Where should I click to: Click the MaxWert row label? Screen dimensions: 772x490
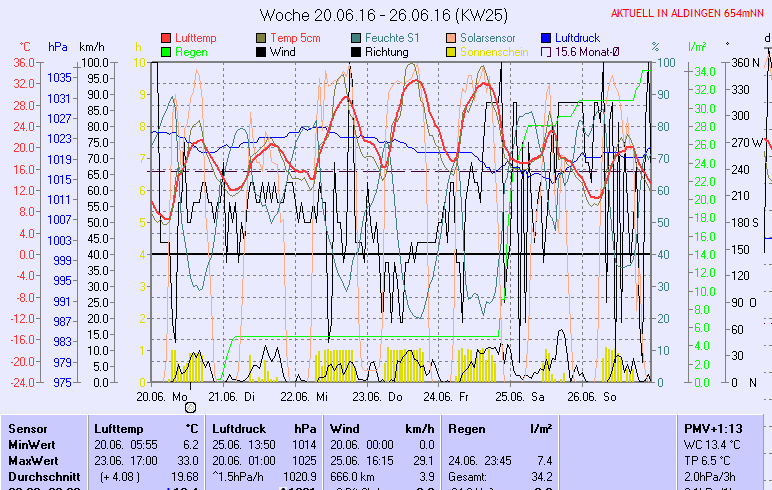pyautogui.click(x=31, y=460)
